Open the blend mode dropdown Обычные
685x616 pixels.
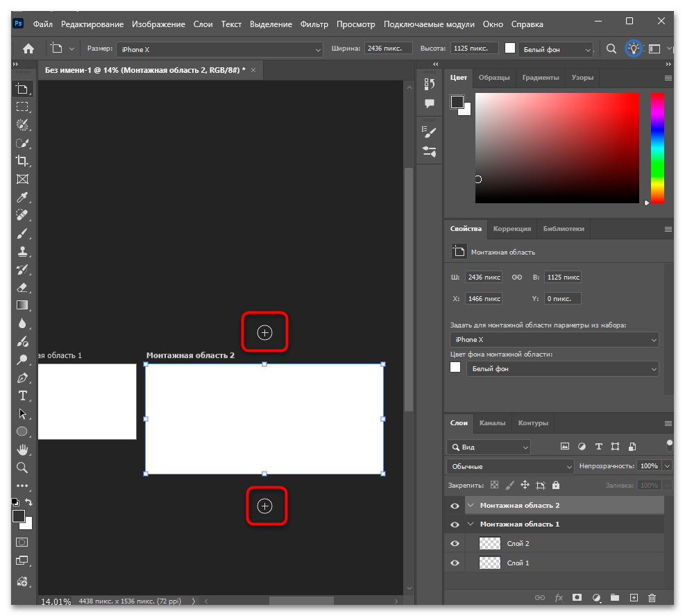pyautogui.click(x=511, y=466)
